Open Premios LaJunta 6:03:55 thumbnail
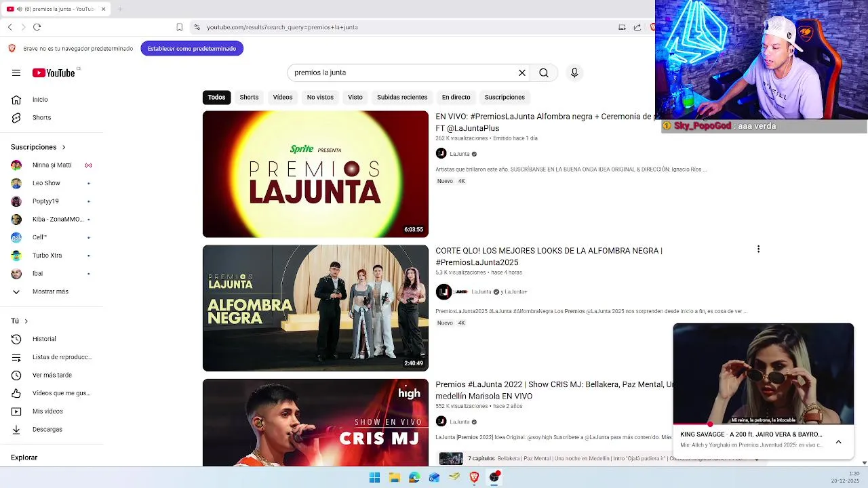The height and width of the screenshot is (488, 868). click(315, 174)
